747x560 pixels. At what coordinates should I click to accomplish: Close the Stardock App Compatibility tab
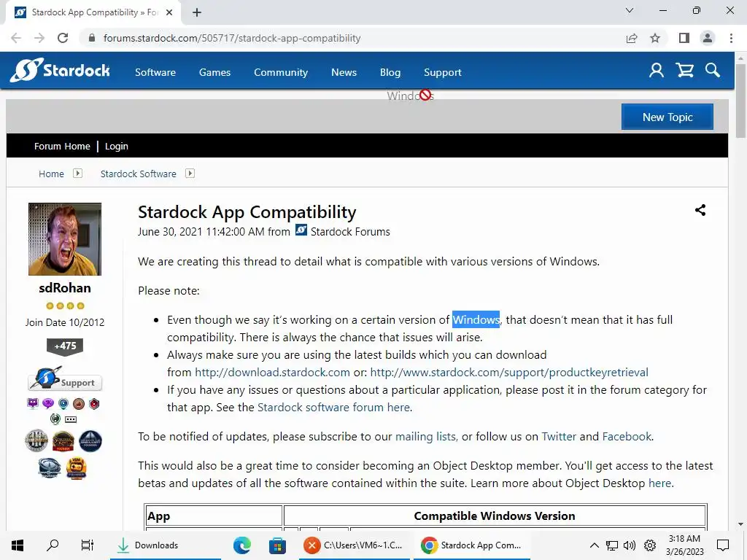pyautogui.click(x=169, y=12)
